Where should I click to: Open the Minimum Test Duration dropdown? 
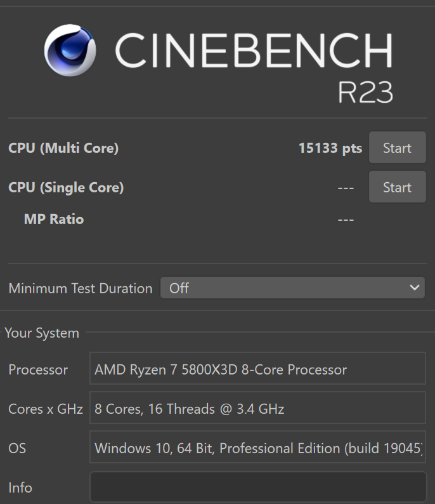click(x=292, y=288)
